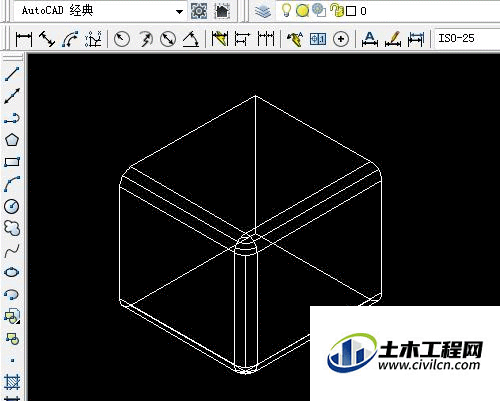Select the Angular Dimension tool
500x401 pixels.
(x=191, y=39)
